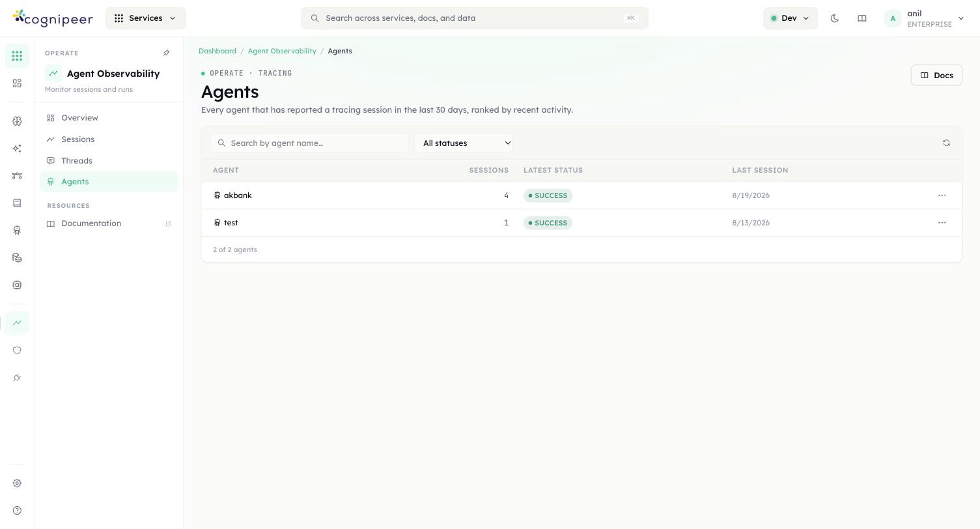Open the shield security icon in rail
This screenshot has width=980, height=529.
point(17,350)
